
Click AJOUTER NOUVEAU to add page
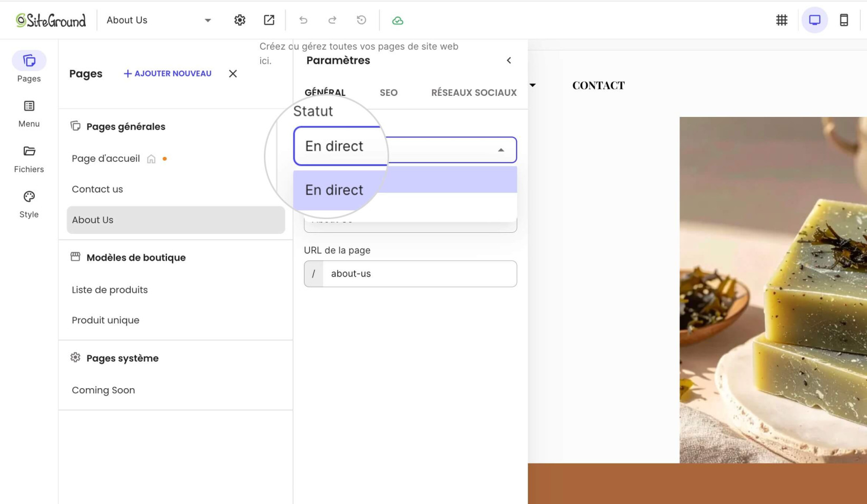tap(168, 74)
